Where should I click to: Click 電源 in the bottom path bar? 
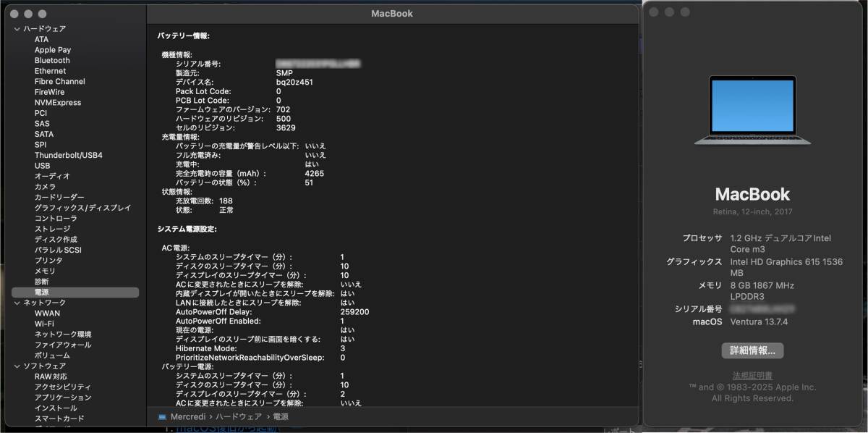point(281,417)
